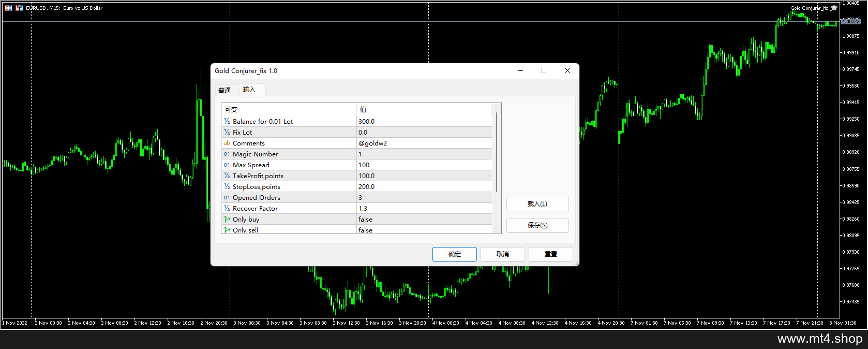The height and width of the screenshot is (349, 868).
Task: Select the Recover Factor row label
Action: (x=255, y=208)
